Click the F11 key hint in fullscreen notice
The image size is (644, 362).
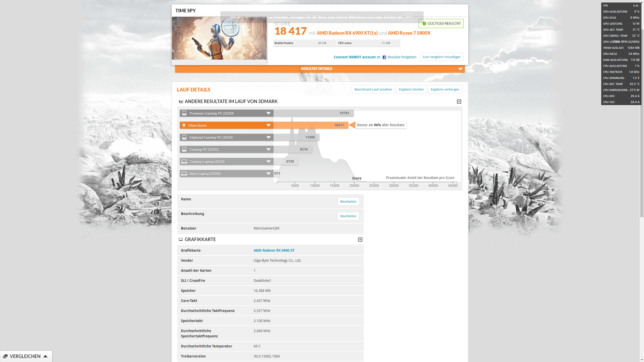(409, 17)
